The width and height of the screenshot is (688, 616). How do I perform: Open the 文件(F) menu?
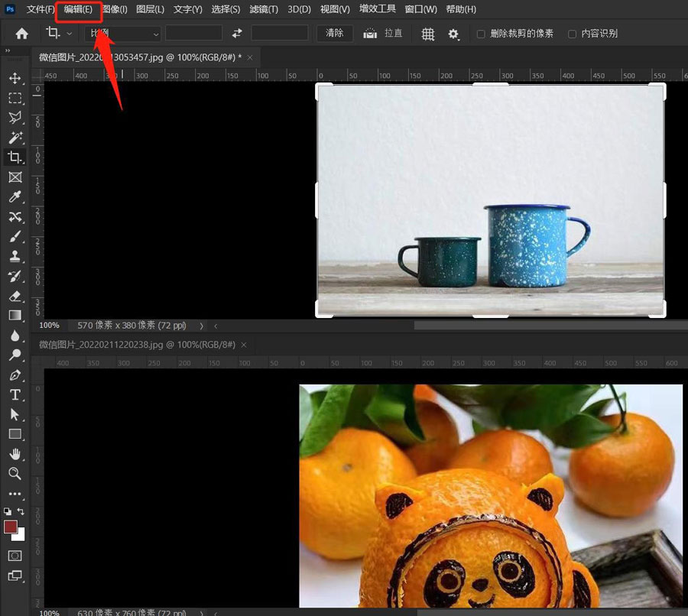coord(41,9)
